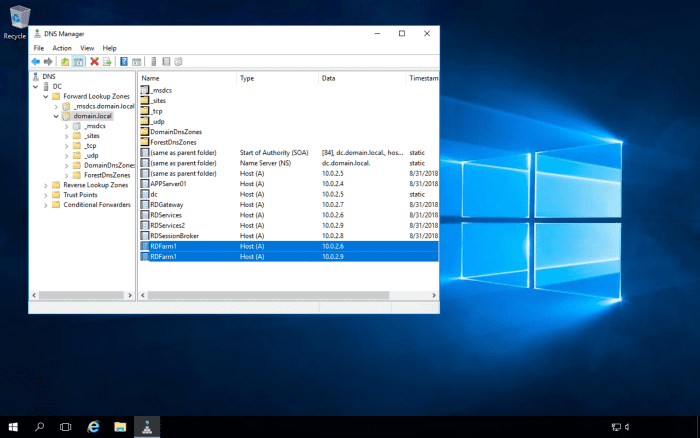Select the DC server node in the tree
Screen dimensions: 700x438
[57, 86]
